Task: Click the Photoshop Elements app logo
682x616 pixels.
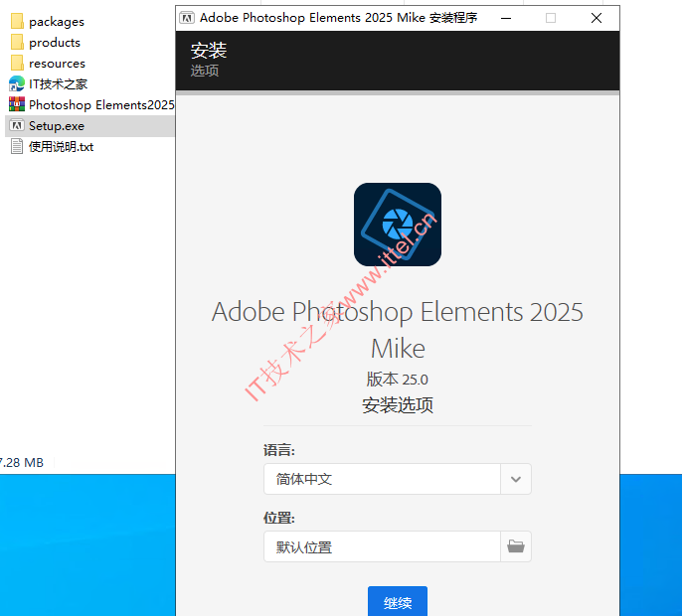Action: point(398,225)
